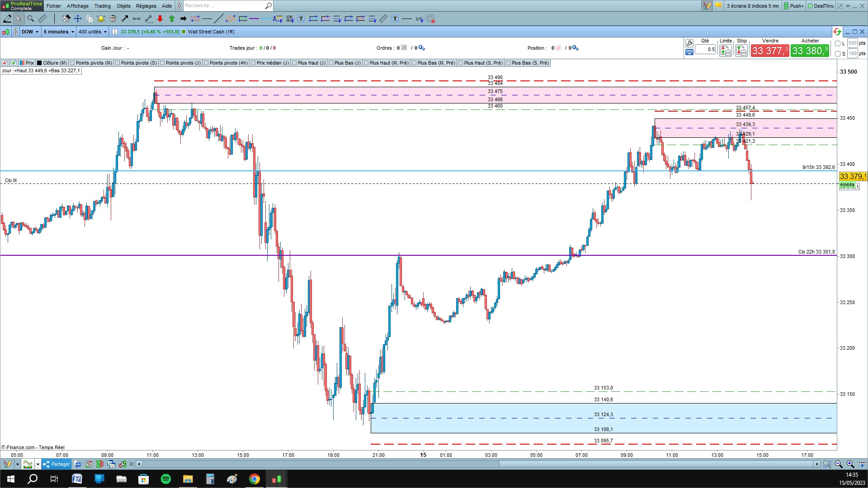
Task: Select the red down arrow tool
Action: click(160, 19)
